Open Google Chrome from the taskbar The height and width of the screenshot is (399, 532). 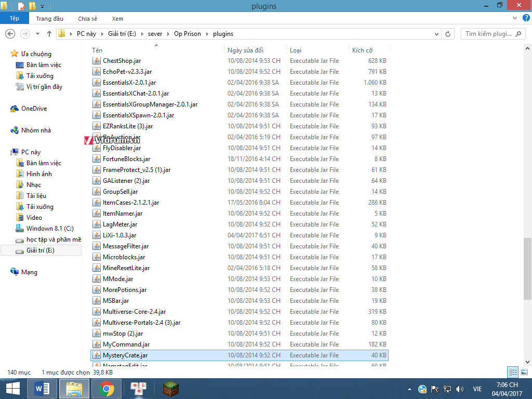pos(107,389)
